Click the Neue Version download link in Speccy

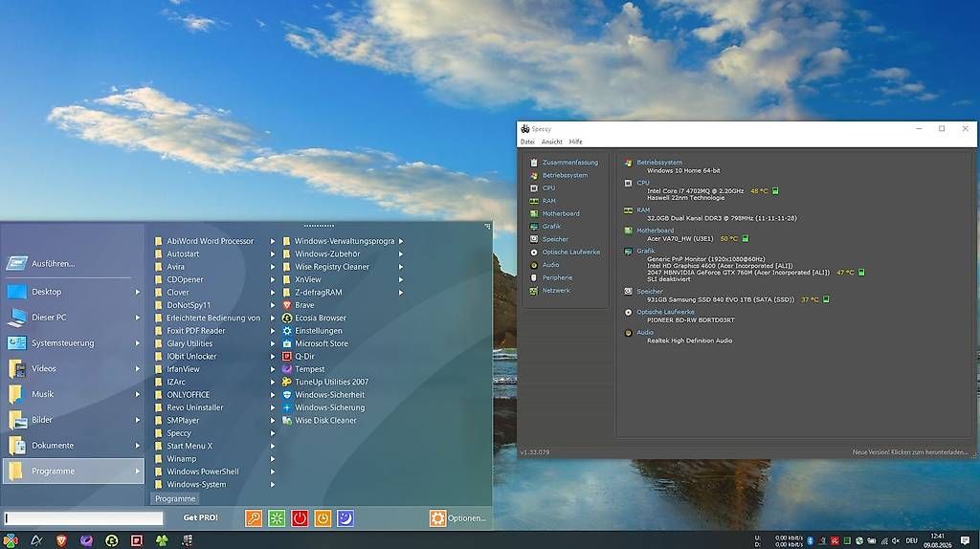click(910, 452)
